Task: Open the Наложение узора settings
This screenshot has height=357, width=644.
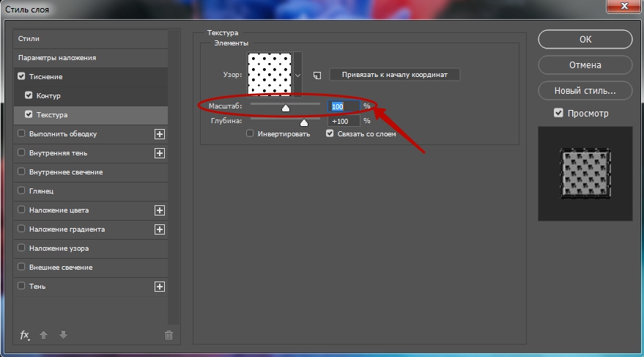Action: coord(91,248)
